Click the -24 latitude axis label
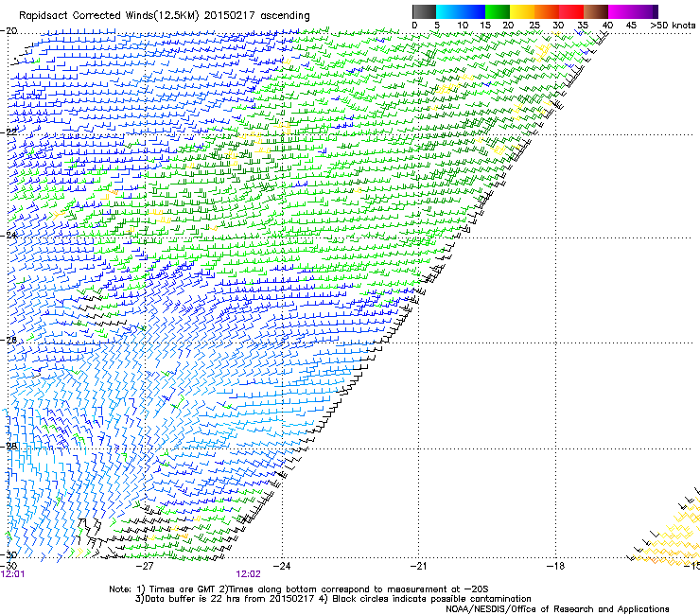Image resolution: width=700 pixels, height=615 pixels. (x=9, y=235)
